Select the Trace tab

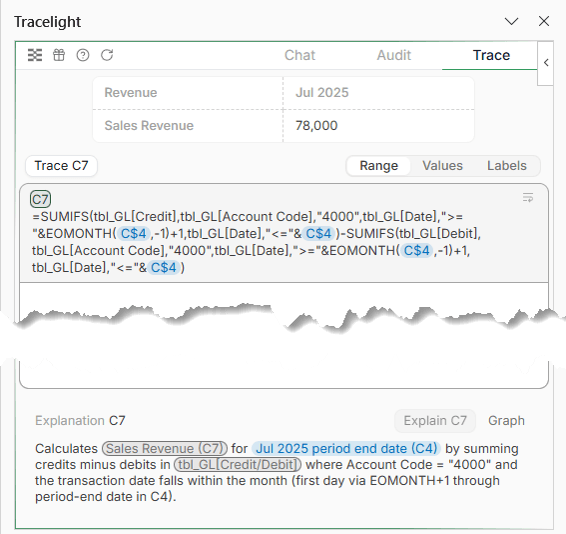491,55
